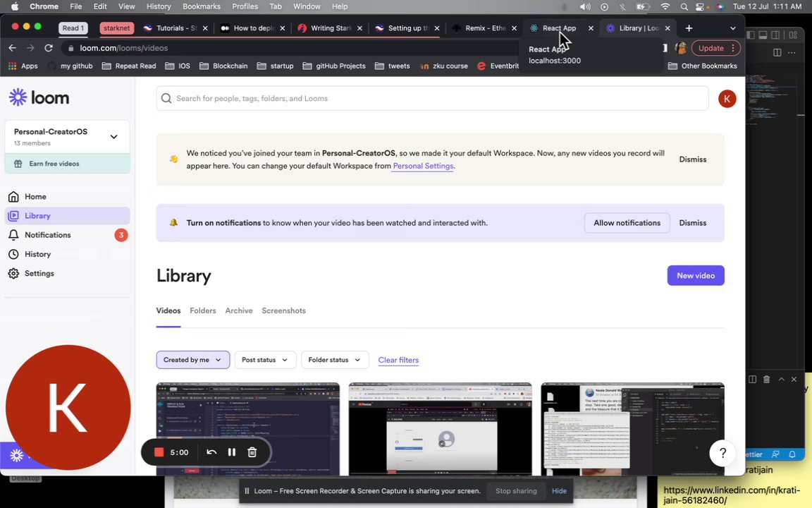Click Stop sharing in the screen-share bar
Screen dimensions: 812x508
pyautogui.click(x=516, y=491)
